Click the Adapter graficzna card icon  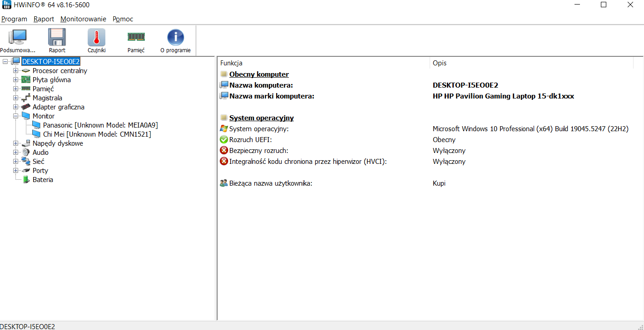coord(26,107)
